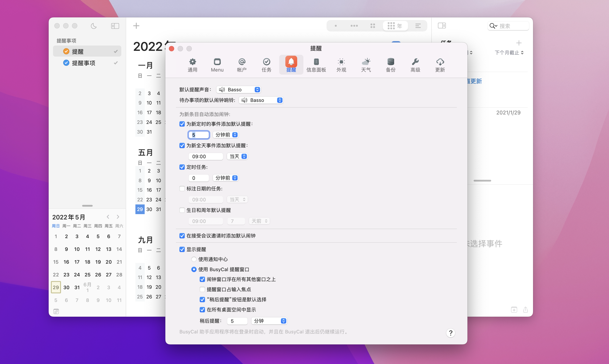Expand 稍后提醒 分钟 unit dropdown
This screenshot has height=364, width=609.
(269, 321)
